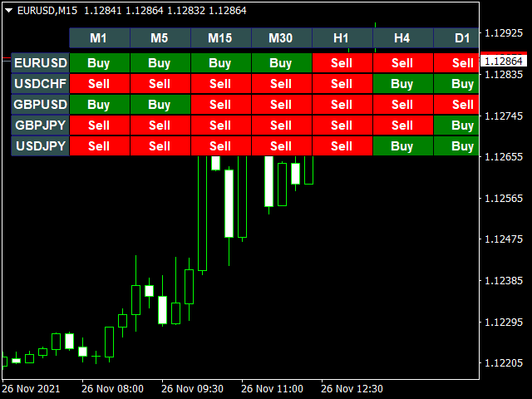Click GBPJPY M5 Sell signal cell

point(160,126)
